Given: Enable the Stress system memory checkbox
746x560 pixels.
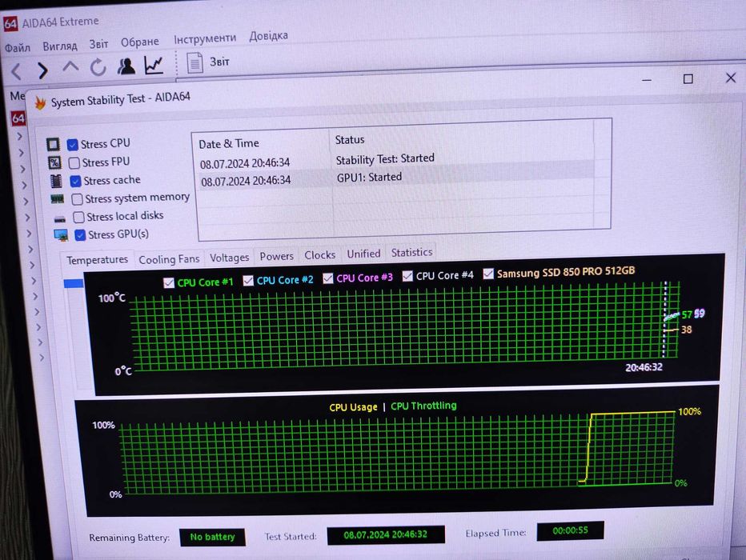Looking at the screenshot, I should [77, 199].
